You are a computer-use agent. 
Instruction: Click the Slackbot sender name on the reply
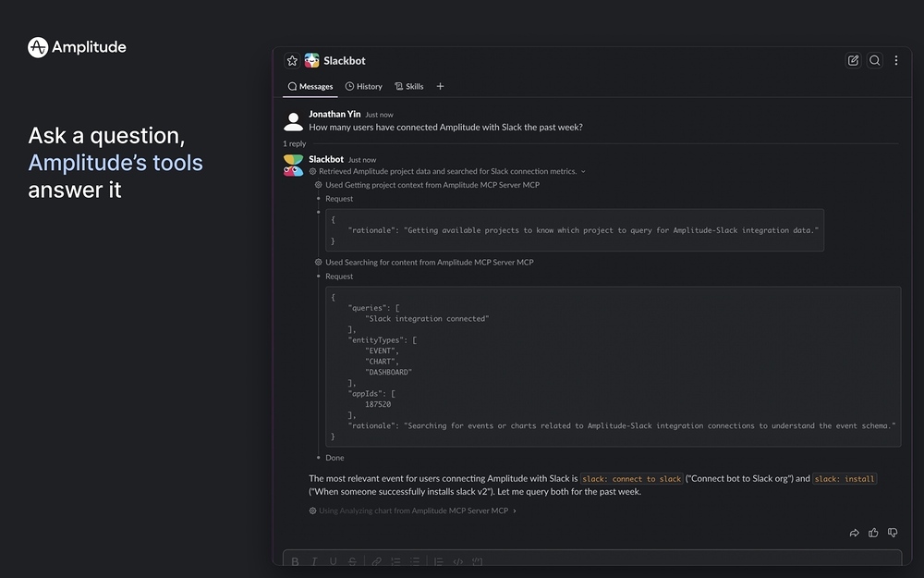point(326,159)
